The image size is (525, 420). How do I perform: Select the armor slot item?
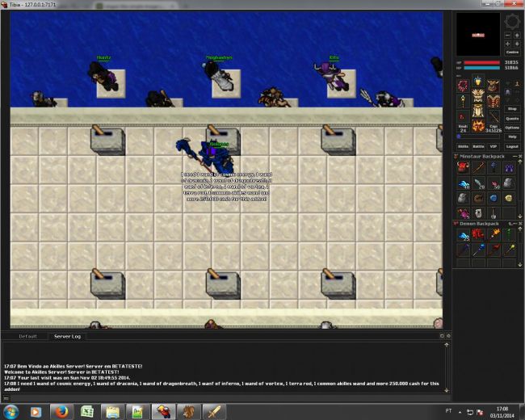478,96
